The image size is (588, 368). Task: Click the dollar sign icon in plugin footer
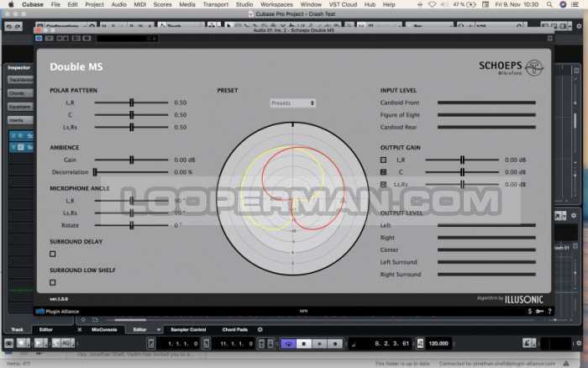(x=529, y=311)
